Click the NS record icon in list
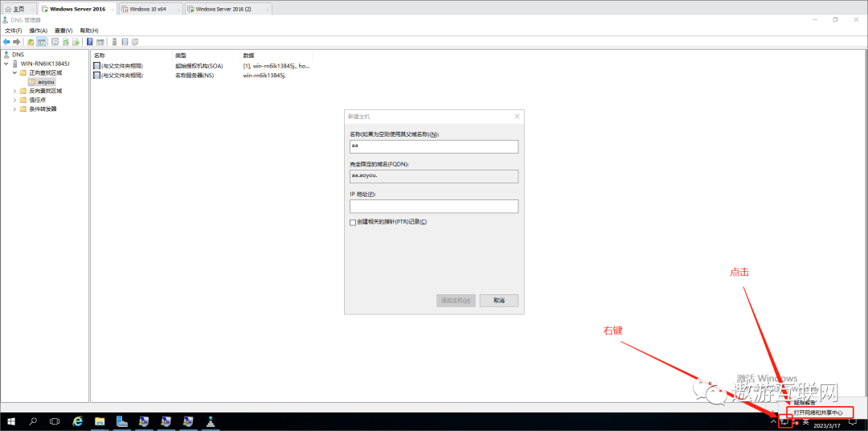This screenshot has height=431, width=868. 97,75
